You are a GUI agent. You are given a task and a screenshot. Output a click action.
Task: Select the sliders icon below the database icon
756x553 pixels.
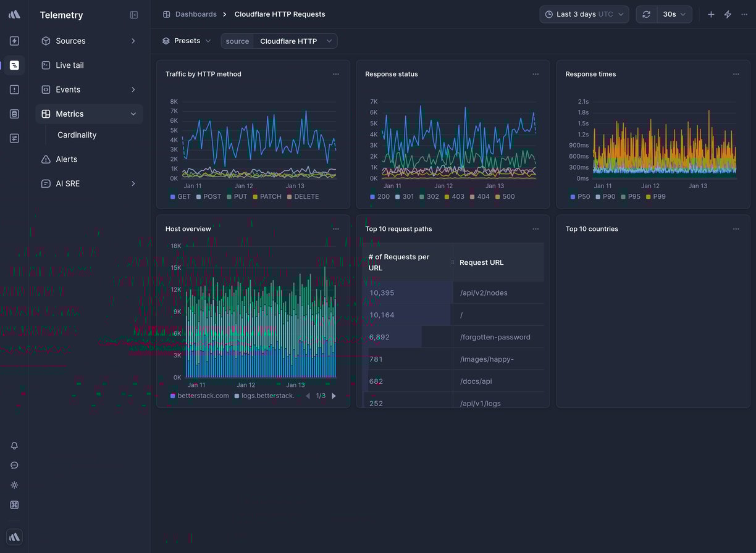click(14, 138)
